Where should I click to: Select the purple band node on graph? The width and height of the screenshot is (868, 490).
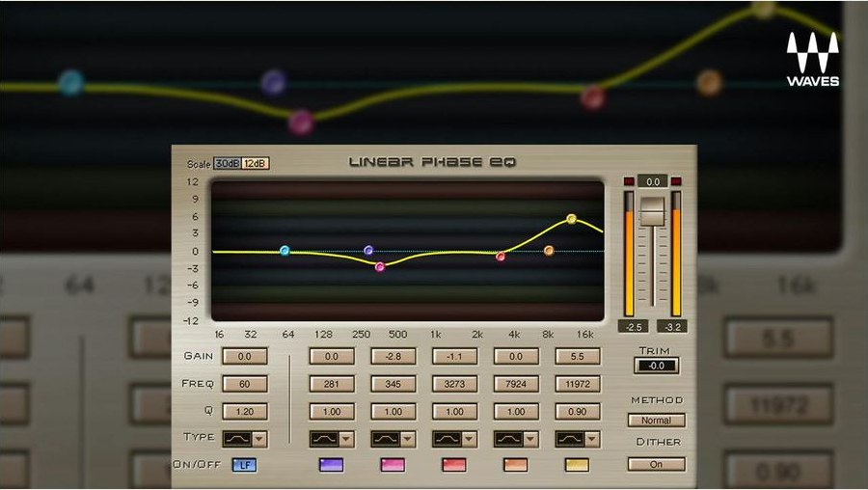[368, 250]
